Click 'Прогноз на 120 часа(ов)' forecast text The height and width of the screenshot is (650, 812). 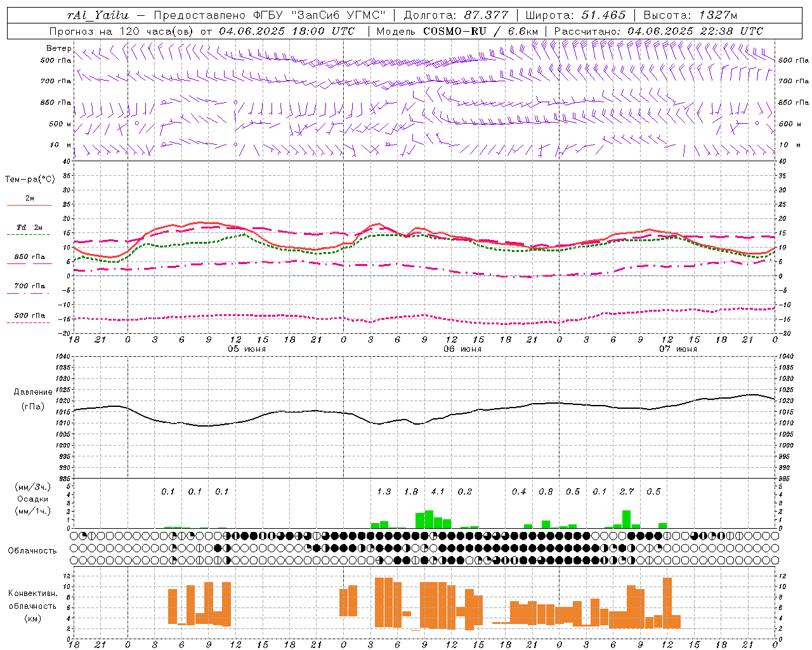tap(122, 31)
